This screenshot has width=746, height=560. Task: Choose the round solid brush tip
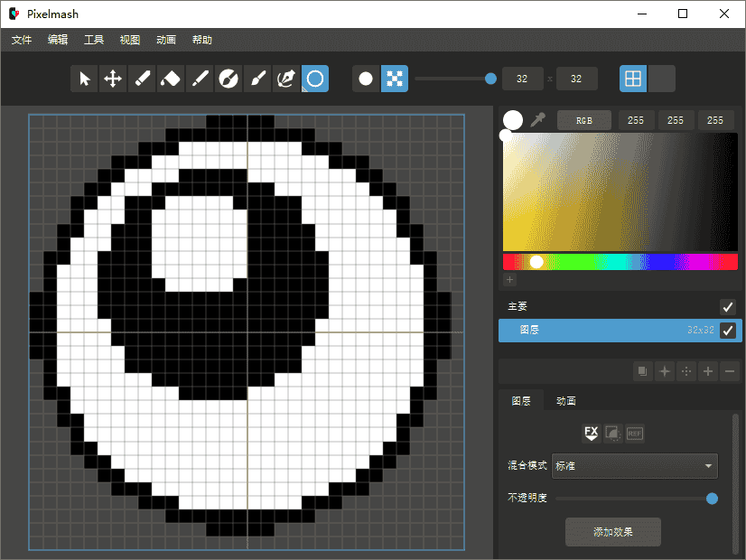click(366, 79)
